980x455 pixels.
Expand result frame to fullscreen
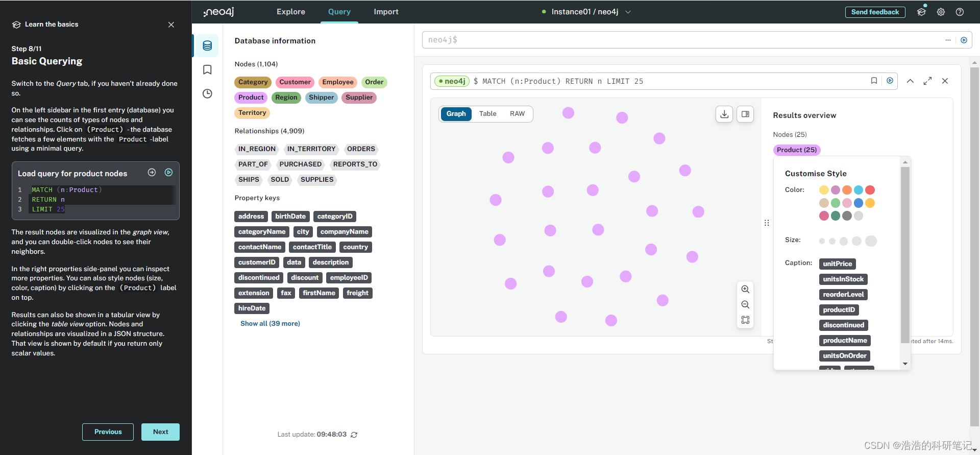927,81
